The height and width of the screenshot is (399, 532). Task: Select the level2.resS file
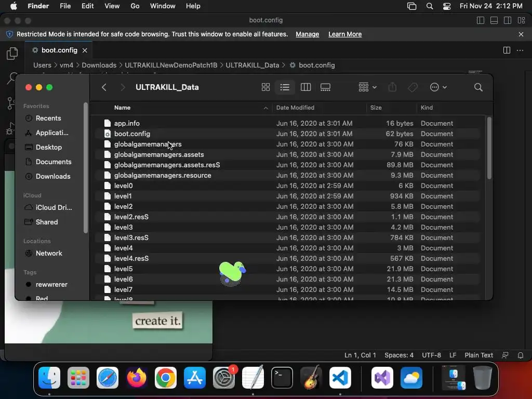tap(287, 217)
